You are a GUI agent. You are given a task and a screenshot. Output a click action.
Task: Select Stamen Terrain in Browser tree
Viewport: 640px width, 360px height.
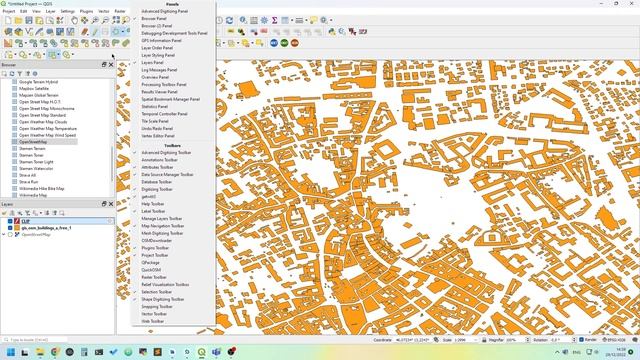[32, 149]
